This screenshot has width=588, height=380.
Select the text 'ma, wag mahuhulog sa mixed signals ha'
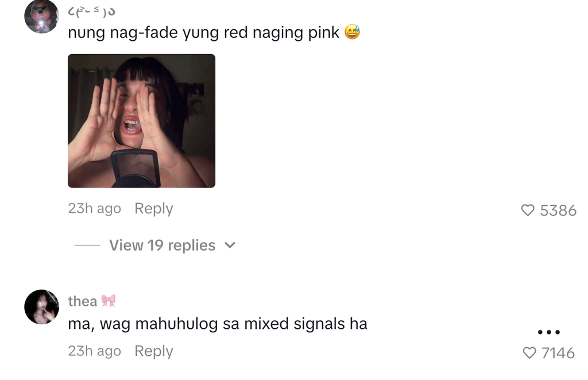point(218,324)
